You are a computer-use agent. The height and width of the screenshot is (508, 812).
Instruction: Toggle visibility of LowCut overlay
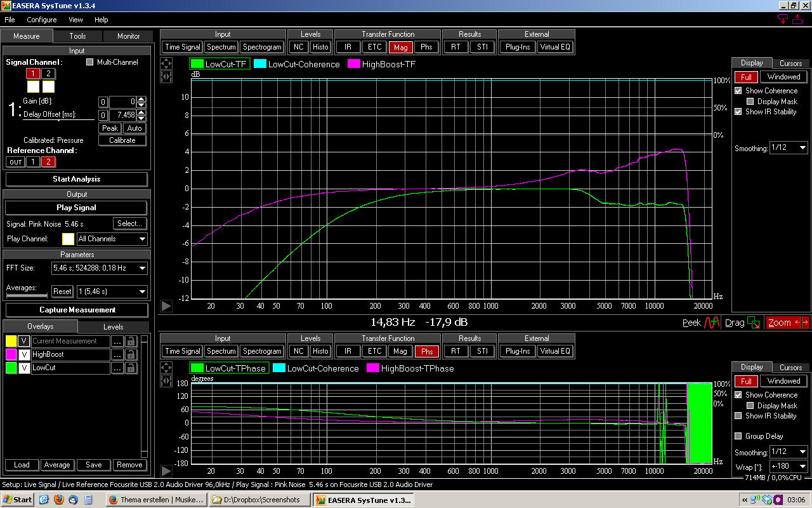pyautogui.click(x=23, y=368)
